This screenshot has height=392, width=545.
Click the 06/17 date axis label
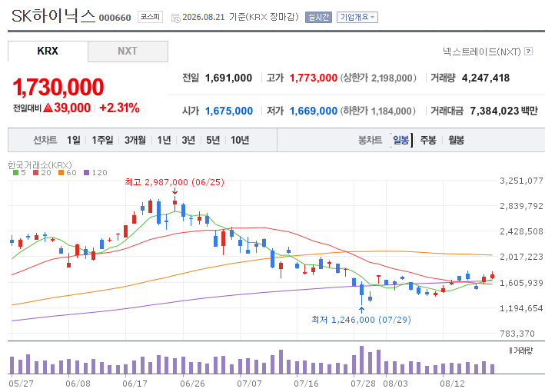135,384
